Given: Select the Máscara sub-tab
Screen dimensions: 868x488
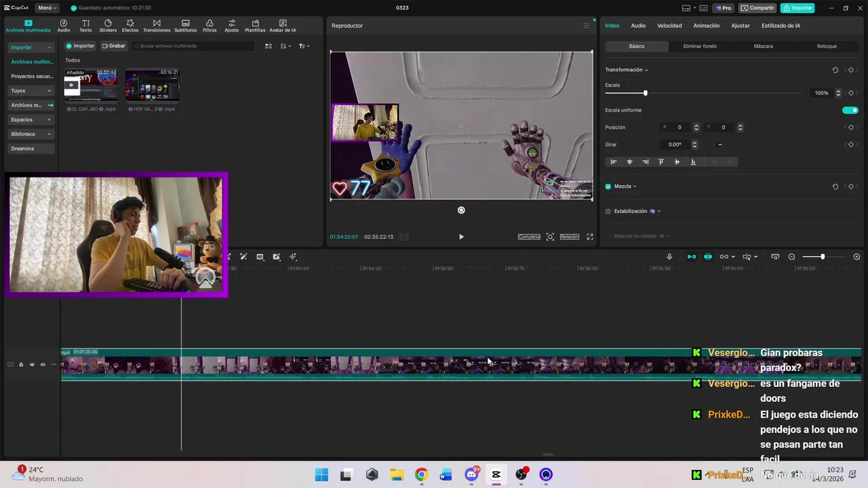Looking at the screenshot, I should click(763, 46).
